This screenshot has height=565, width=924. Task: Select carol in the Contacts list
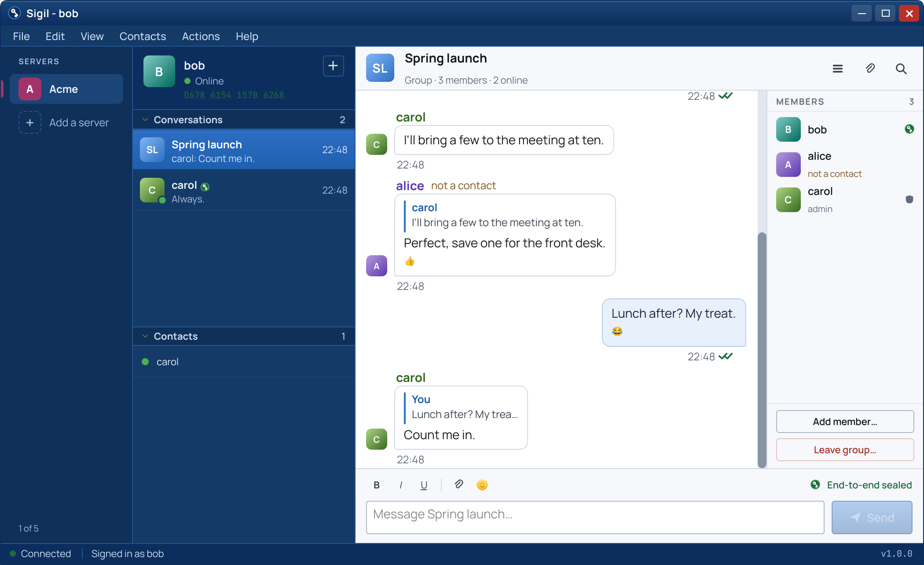(x=244, y=362)
